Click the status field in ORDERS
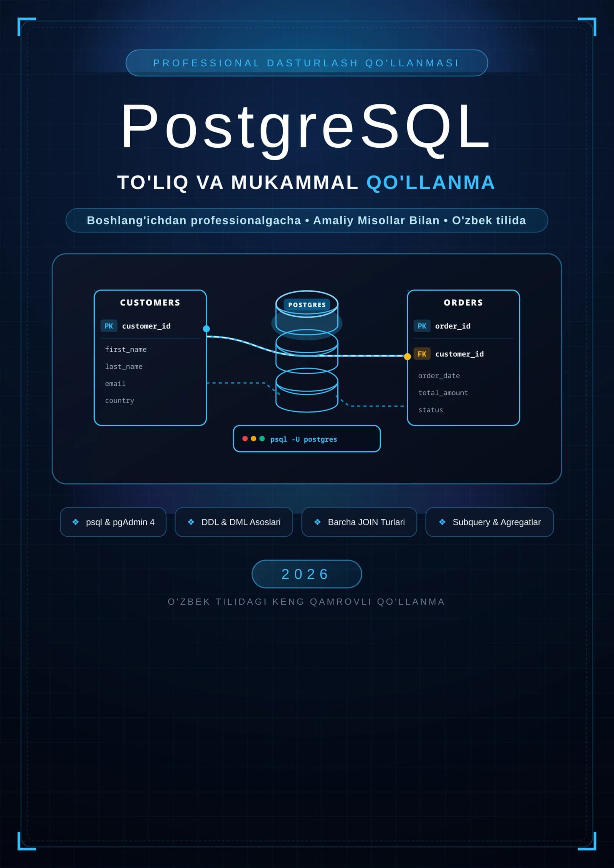 (431, 410)
